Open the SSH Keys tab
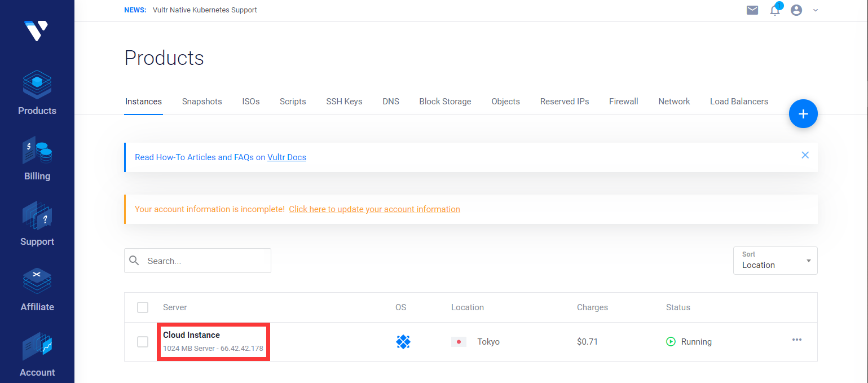 click(x=344, y=102)
